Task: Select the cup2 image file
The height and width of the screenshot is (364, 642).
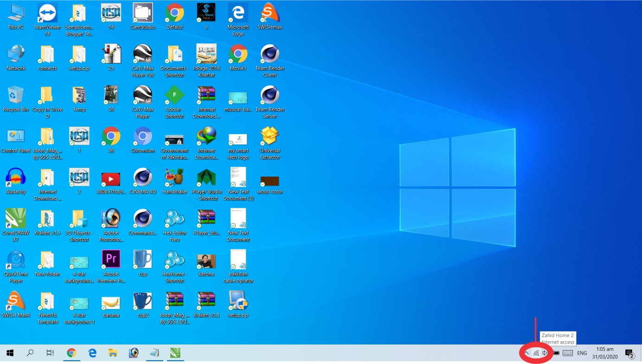Action: pos(143,305)
